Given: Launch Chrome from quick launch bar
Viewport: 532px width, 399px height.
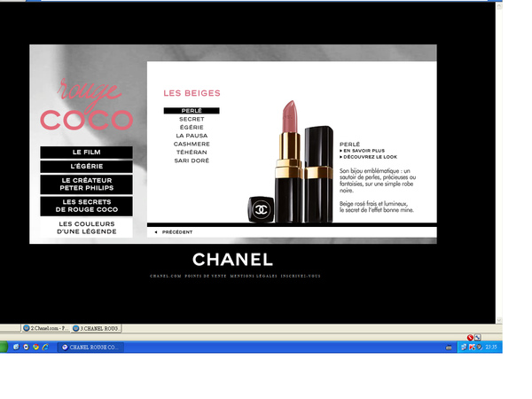Looking at the screenshot, I should [x=35, y=347].
